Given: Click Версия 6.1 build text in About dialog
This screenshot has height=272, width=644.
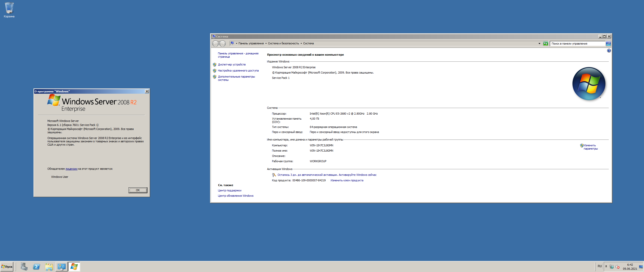Looking at the screenshot, I should 73,125.
